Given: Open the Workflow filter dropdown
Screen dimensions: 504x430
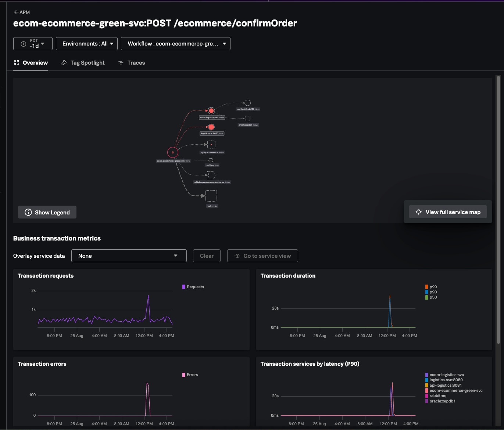Looking at the screenshot, I should point(175,44).
